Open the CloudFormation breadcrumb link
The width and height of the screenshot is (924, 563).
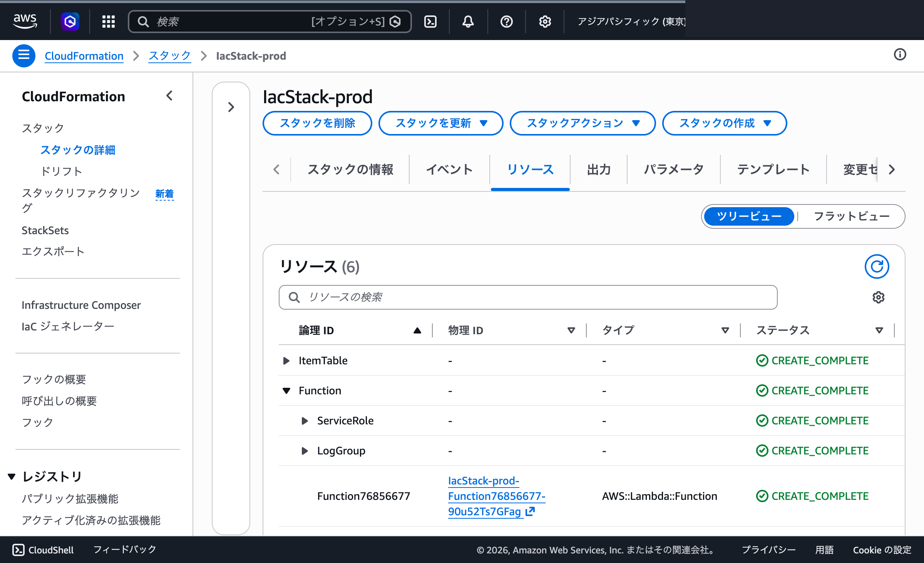[x=84, y=56]
